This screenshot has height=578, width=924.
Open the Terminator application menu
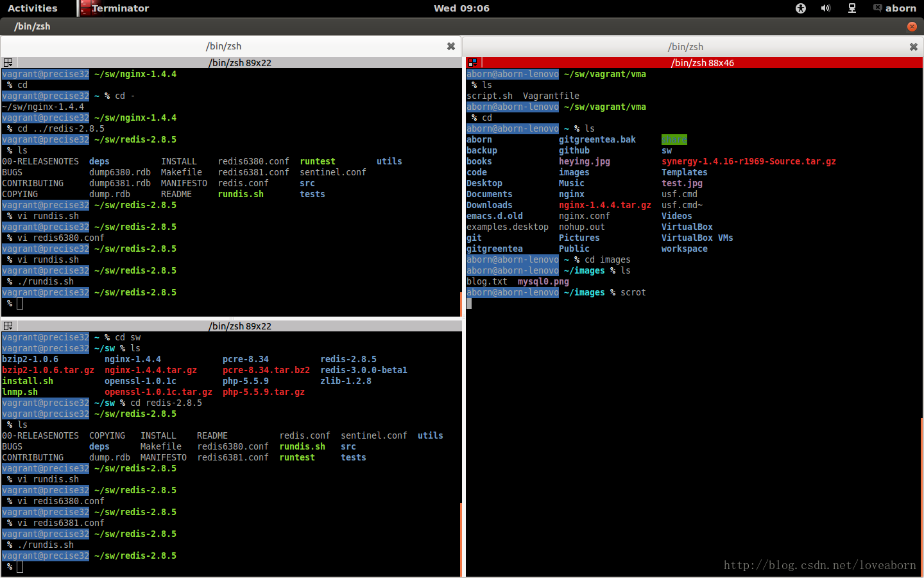pos(120,8)
